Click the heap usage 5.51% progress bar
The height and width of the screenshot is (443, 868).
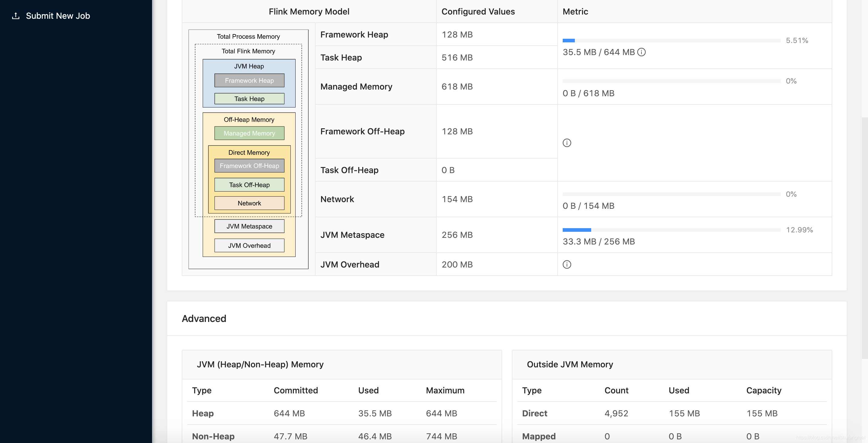click(671, 41)
